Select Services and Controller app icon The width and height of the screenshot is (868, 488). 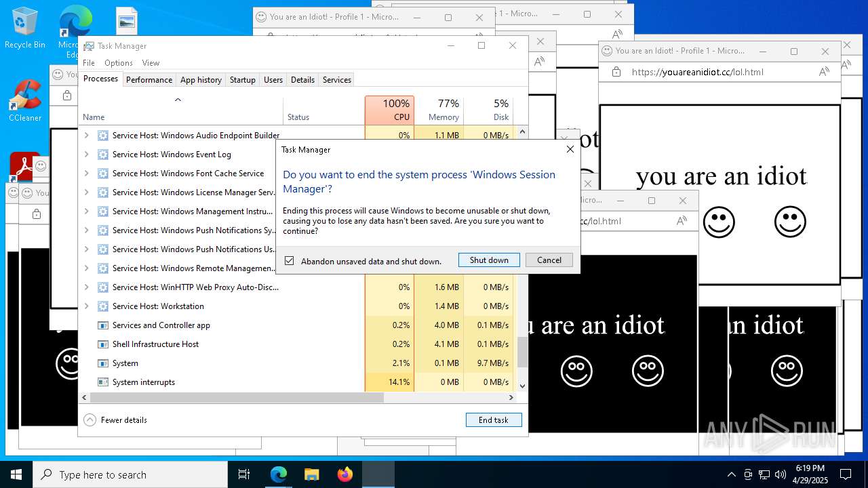(103, 325)
